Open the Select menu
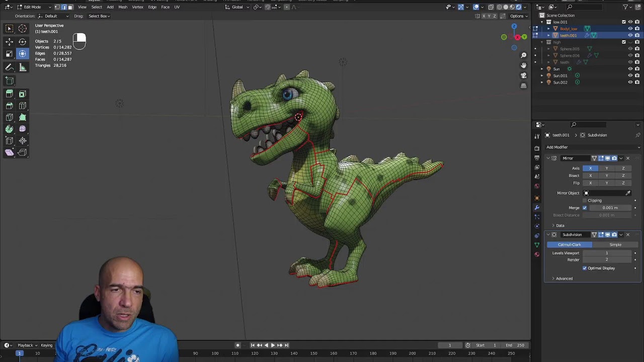The image size is (644, 362). point(97,7)
